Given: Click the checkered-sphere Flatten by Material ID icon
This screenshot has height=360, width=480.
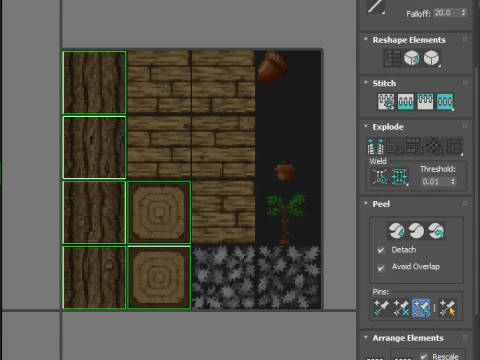Looking at the screenshot, I should pos(434,147).
